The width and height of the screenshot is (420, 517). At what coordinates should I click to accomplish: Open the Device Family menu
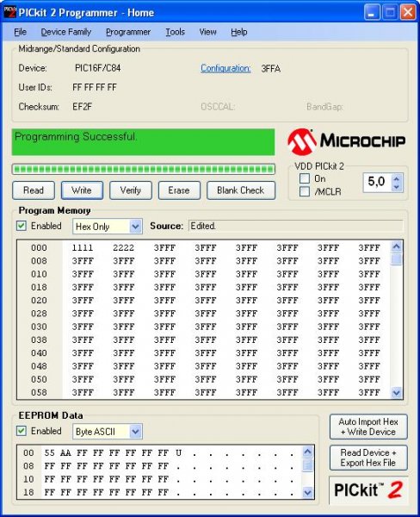click(x=66, y=32)
